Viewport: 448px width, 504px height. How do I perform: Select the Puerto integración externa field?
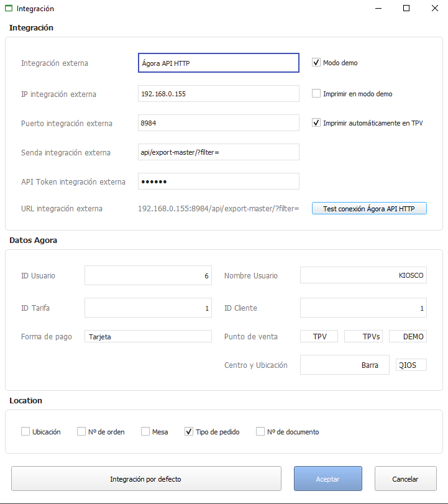(219, 123)
